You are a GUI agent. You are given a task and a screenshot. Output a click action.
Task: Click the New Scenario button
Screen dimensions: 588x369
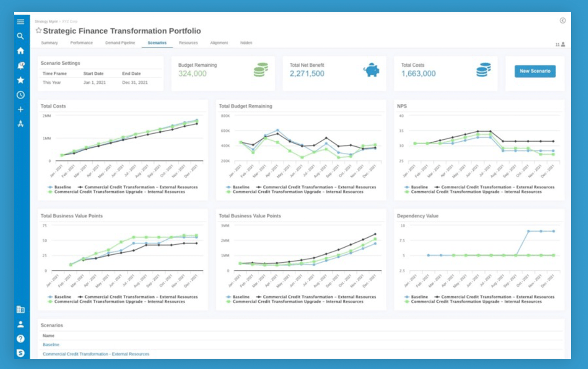tap(535, 71)
